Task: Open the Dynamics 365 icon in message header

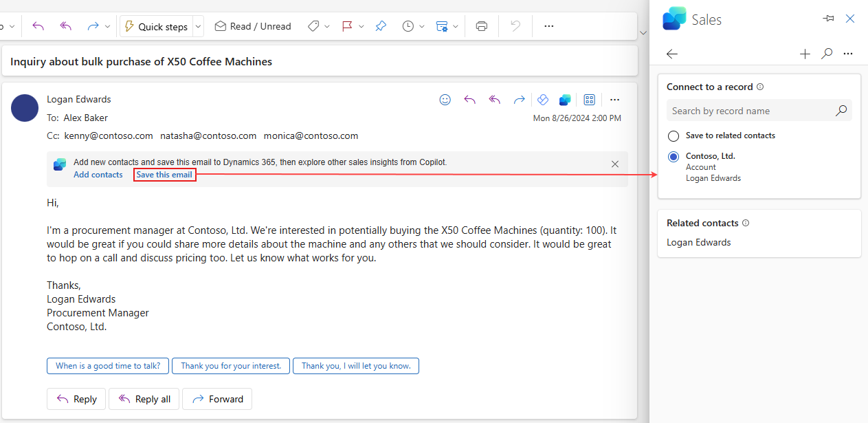Action: pos(564,99)
